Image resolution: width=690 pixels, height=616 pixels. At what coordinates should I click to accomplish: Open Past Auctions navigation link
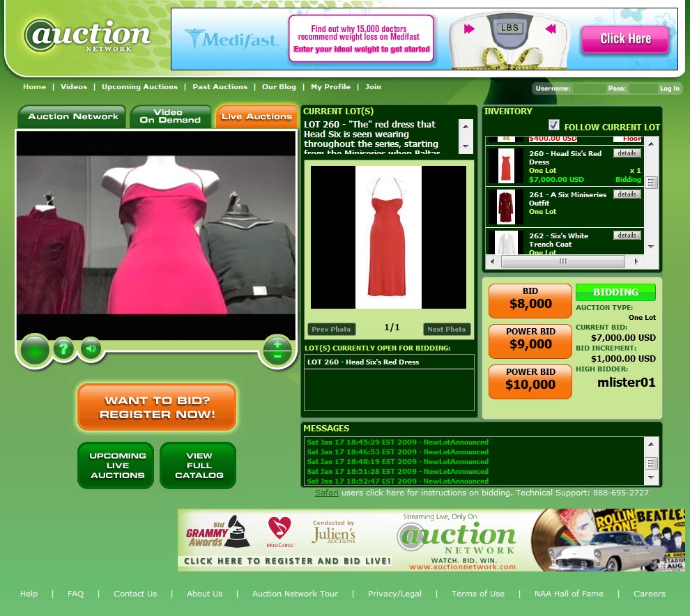[x=220, y=86]
